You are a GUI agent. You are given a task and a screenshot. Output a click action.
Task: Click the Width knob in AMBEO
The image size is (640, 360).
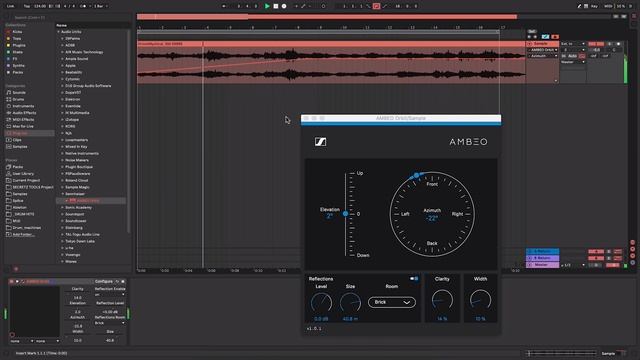tap(480, 300)
